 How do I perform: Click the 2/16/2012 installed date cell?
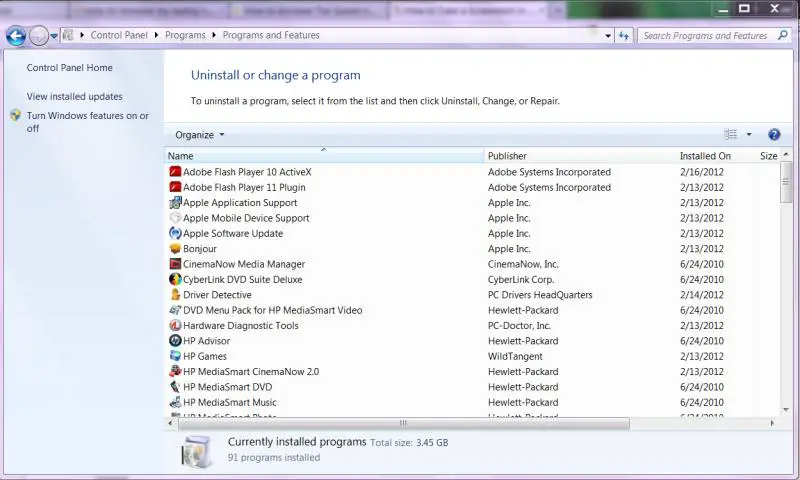click(x=702, y=172)
